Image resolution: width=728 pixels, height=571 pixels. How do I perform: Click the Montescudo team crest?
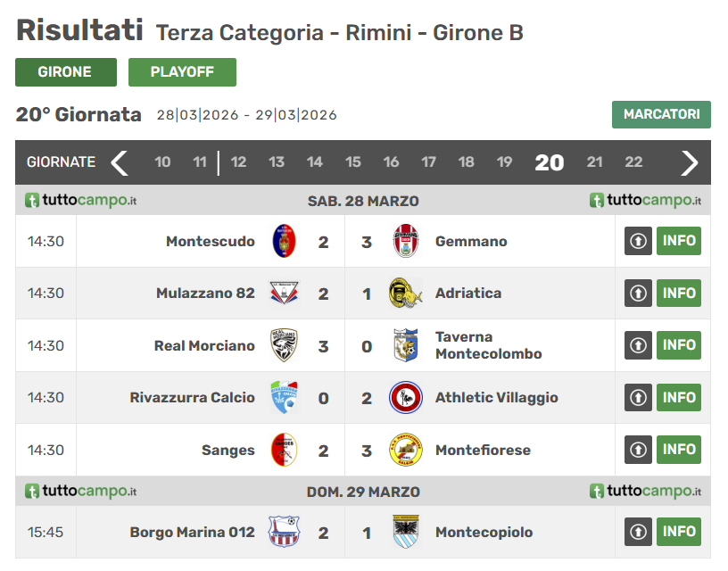(284, 241)
